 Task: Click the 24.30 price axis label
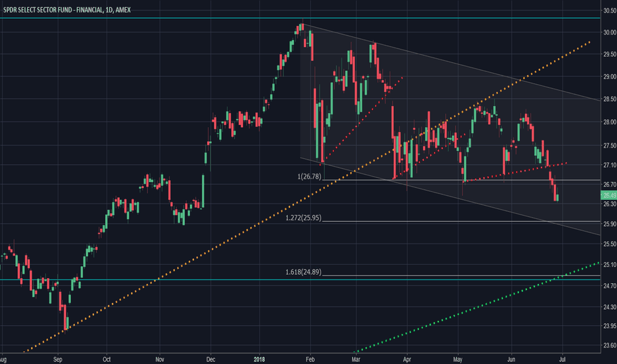(610, 306)
